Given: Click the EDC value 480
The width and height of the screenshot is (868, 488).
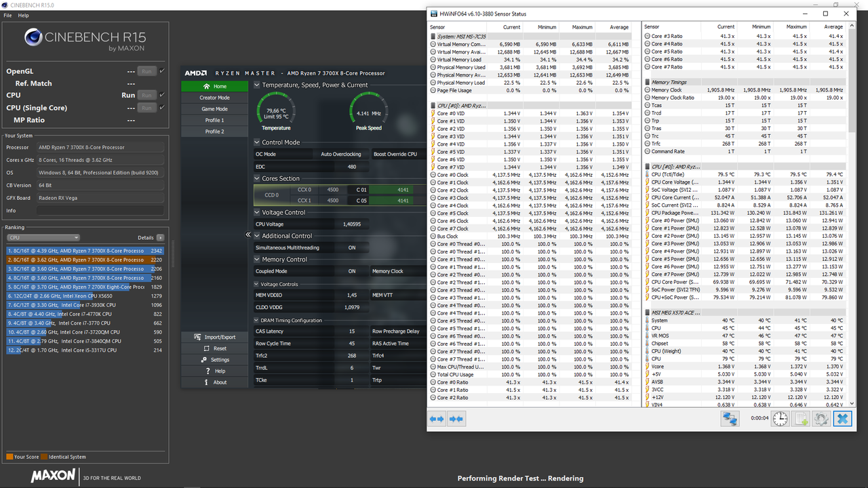Looking at the screenshot, I should (352, 167).
